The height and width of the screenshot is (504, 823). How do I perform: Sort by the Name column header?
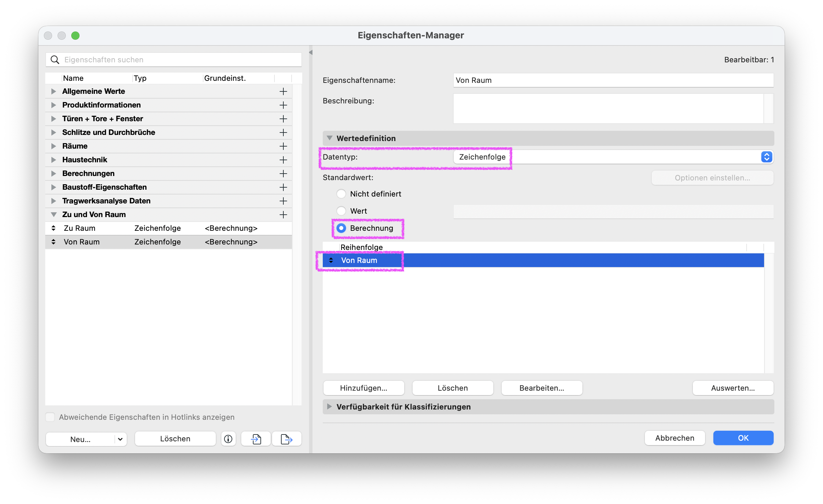(97, 78)
